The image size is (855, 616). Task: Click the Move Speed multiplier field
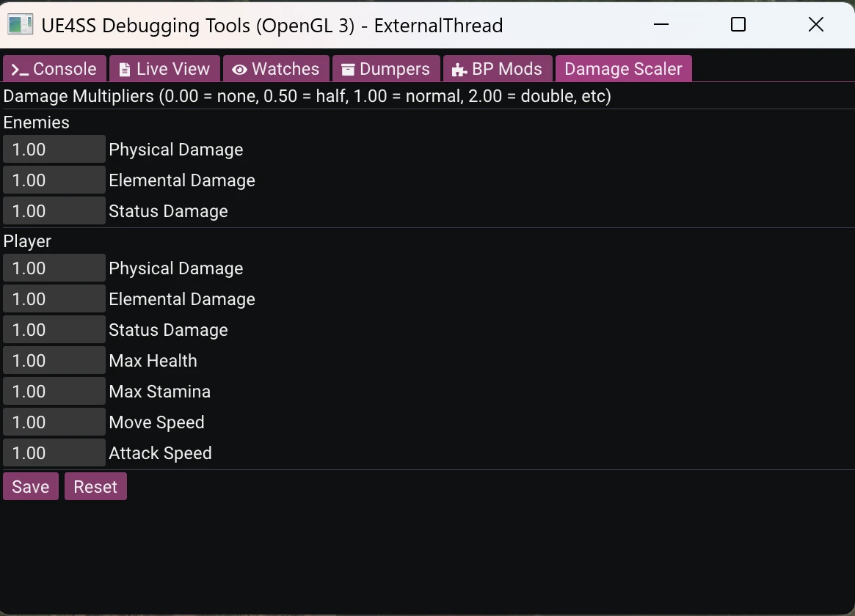coord(54,422)
